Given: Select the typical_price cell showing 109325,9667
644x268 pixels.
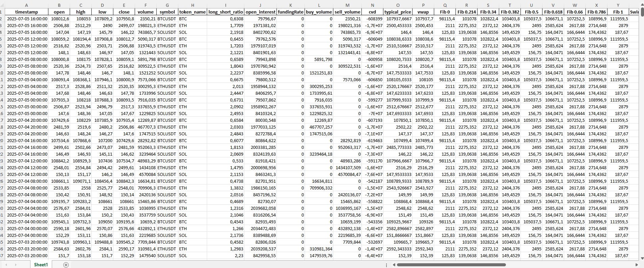Looking at the screenshot, I should pos(398,222).
